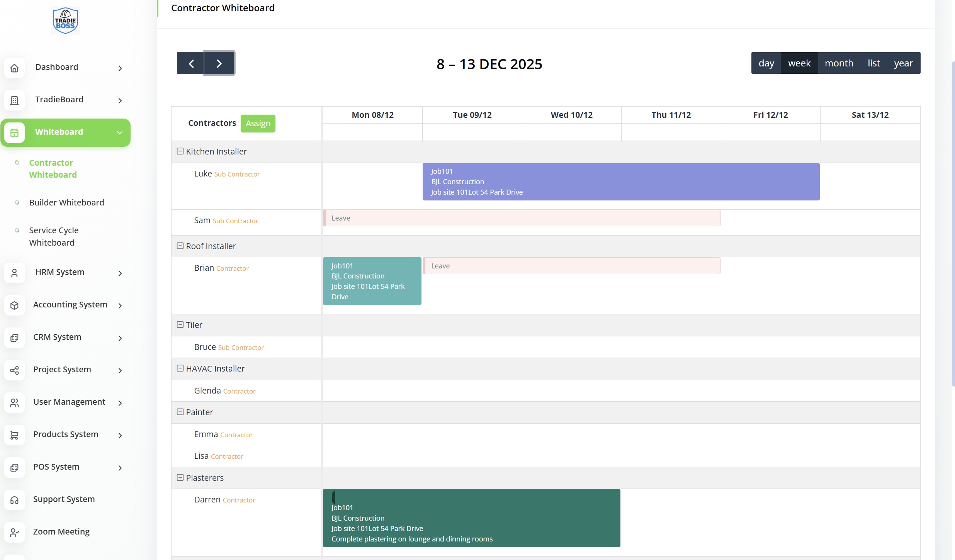Click the Dashboard home icon
The width and height of the screenshot is (955, 560).
click(14, 68)
